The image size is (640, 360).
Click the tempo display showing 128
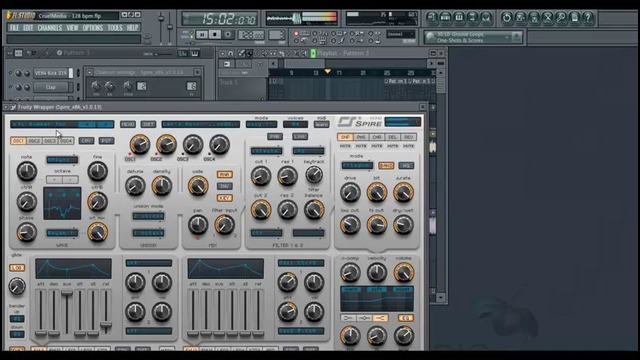251,35
